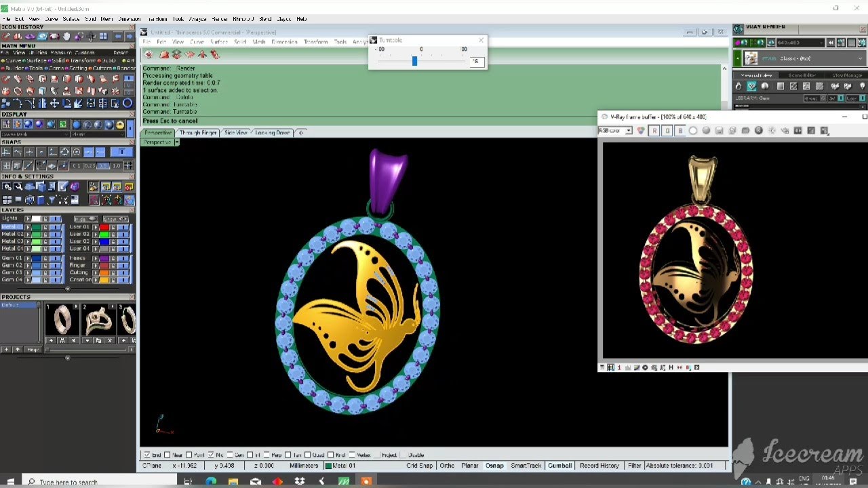Click the User 01 red color swatch
This screenshot has height=488, width=868.
pos(104,227)
